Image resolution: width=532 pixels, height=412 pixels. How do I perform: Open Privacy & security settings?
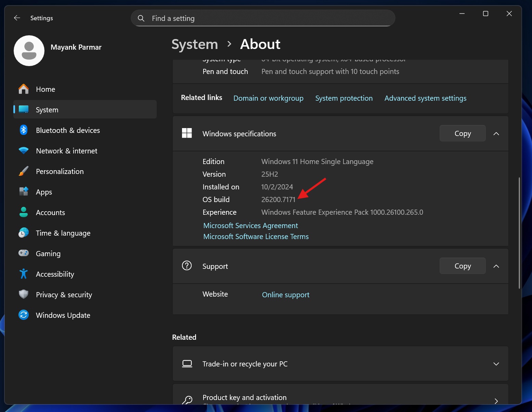64,295
